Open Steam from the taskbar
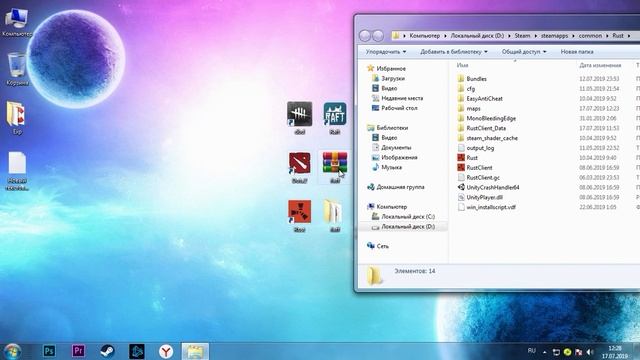 (107, 351)
